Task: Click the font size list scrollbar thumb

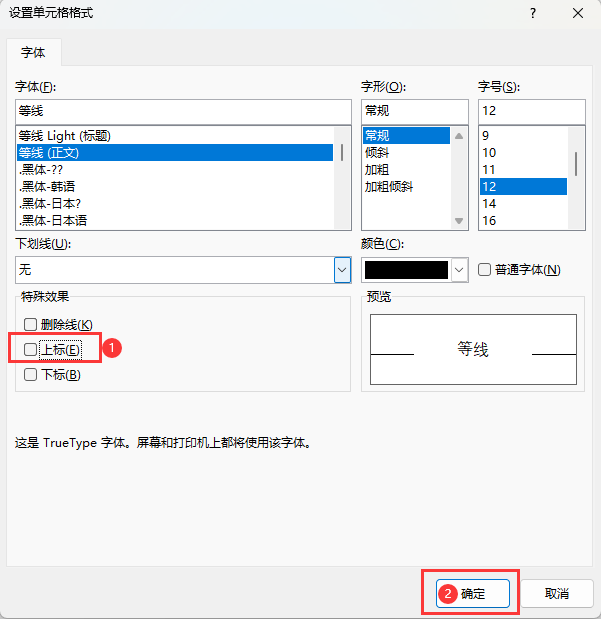Action: [x=576, y=164]
